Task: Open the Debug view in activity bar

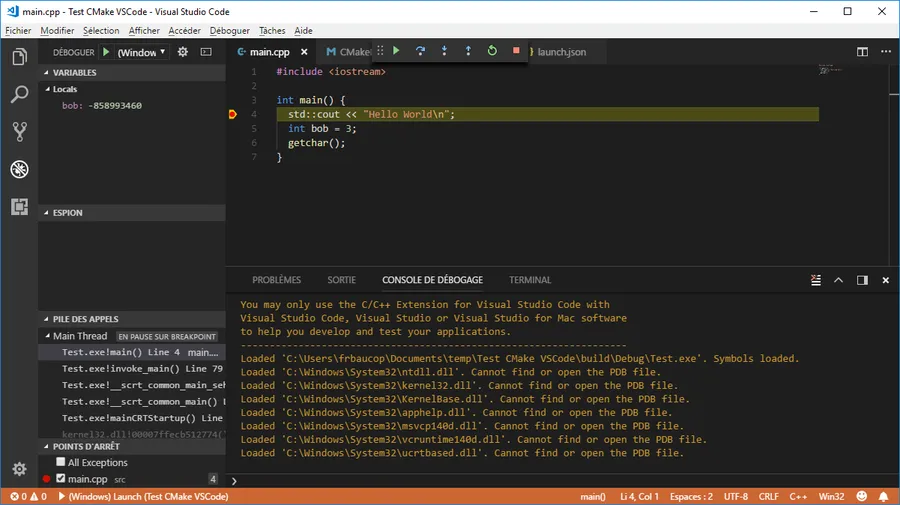Action: pos(20,169)
